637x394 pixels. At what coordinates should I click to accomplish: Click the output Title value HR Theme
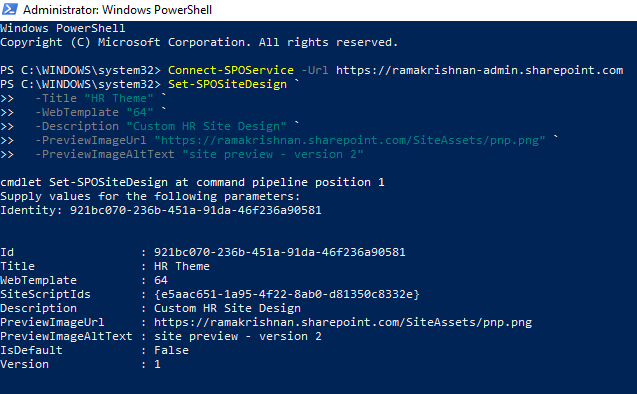[x=182, y=266]
